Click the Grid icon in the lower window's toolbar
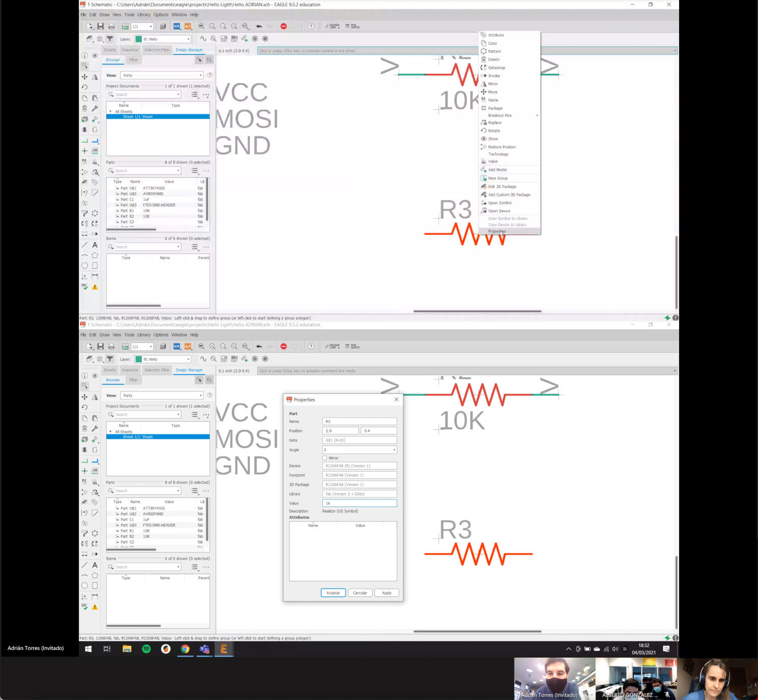The image size is (758, 700). 100,359
